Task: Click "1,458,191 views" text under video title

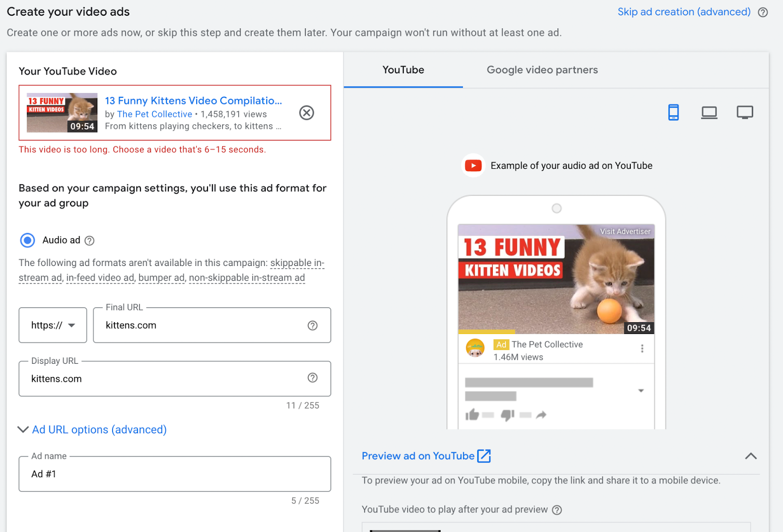Action: tap(234, 114)
